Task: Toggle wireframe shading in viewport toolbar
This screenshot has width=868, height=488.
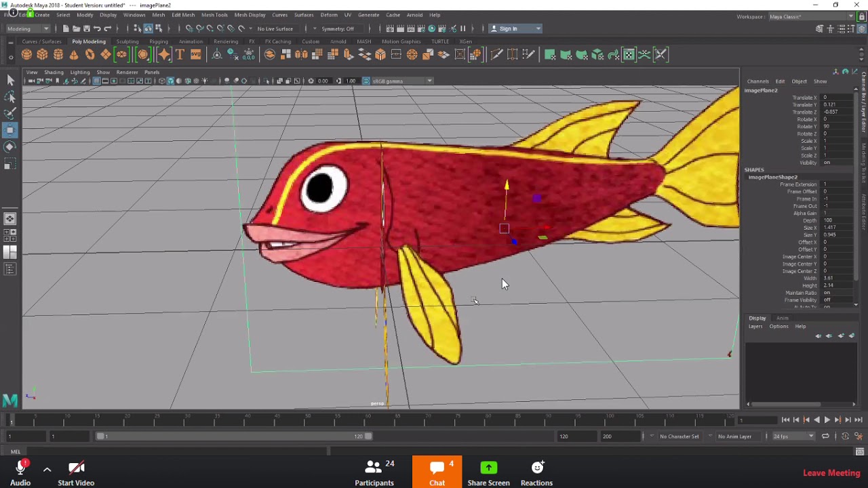Action: [x=162, y=81]
